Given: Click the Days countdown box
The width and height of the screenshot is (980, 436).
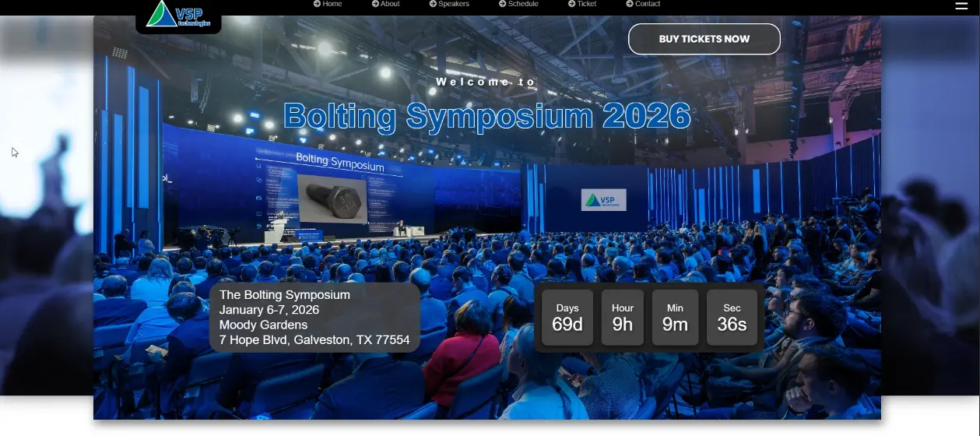Looking at the screenshot, I should [x=567, y=318].
